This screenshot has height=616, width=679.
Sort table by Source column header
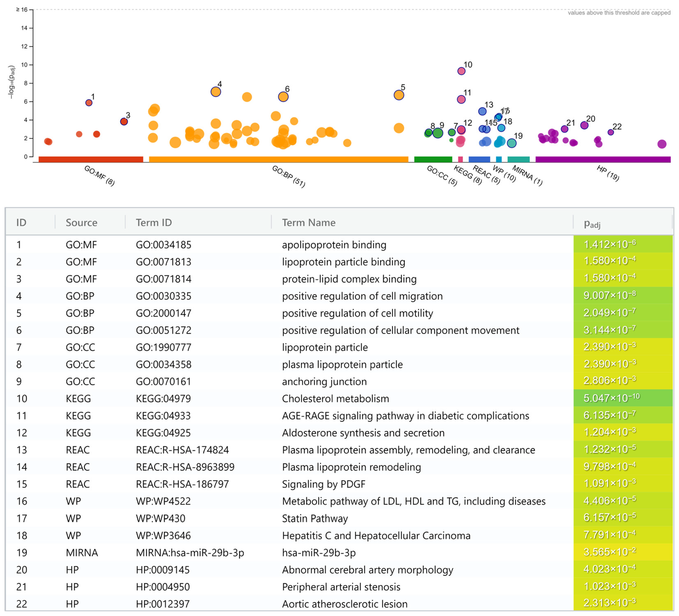pos(81,222)
